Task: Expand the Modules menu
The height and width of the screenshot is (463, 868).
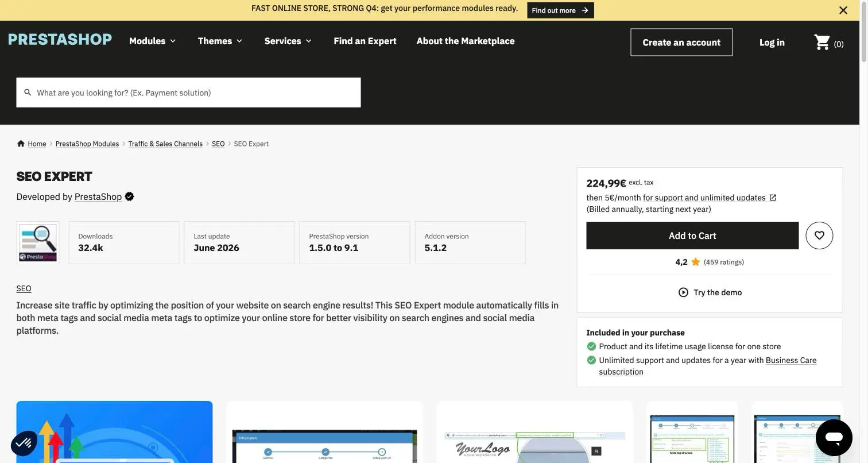Action: pos(153,41)
